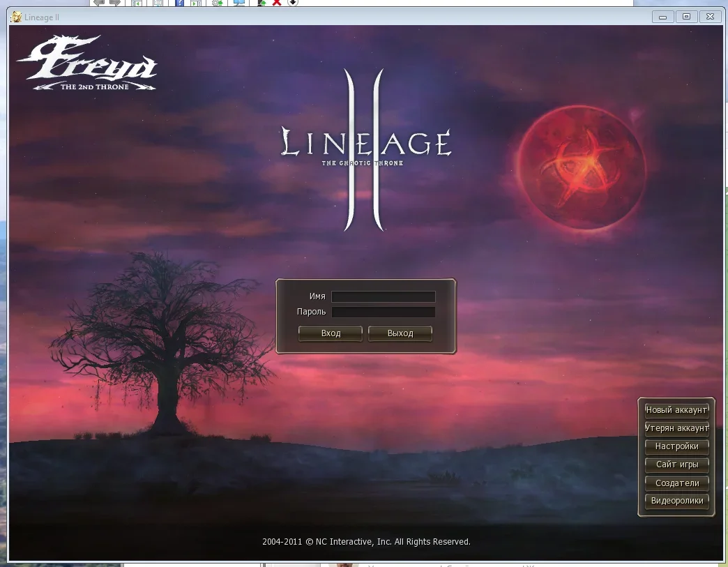Click the gear with green arrow icon

click(x=218, y=2)
